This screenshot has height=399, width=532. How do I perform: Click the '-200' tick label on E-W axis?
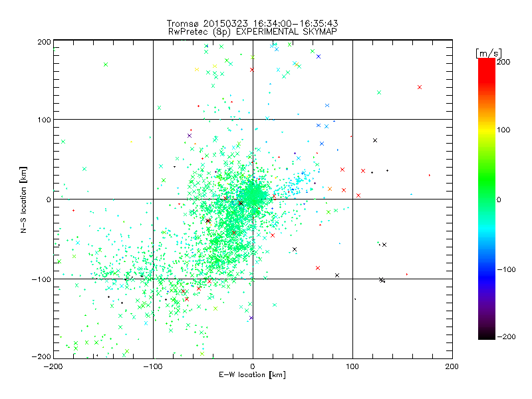pyautogui.click(x=53, y=366)
